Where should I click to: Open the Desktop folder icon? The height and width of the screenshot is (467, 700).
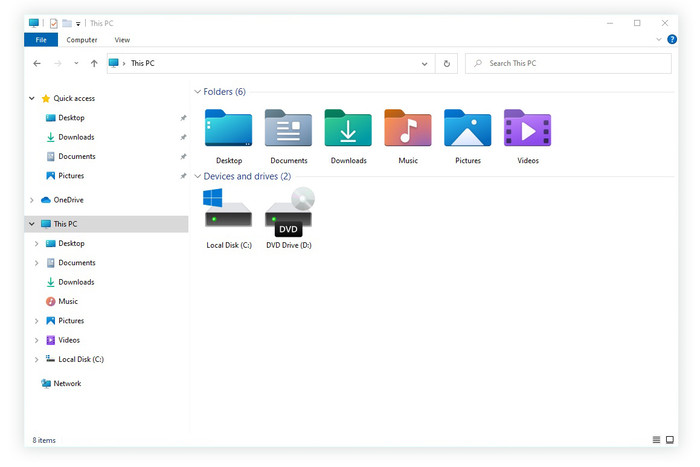coord(229,130)
